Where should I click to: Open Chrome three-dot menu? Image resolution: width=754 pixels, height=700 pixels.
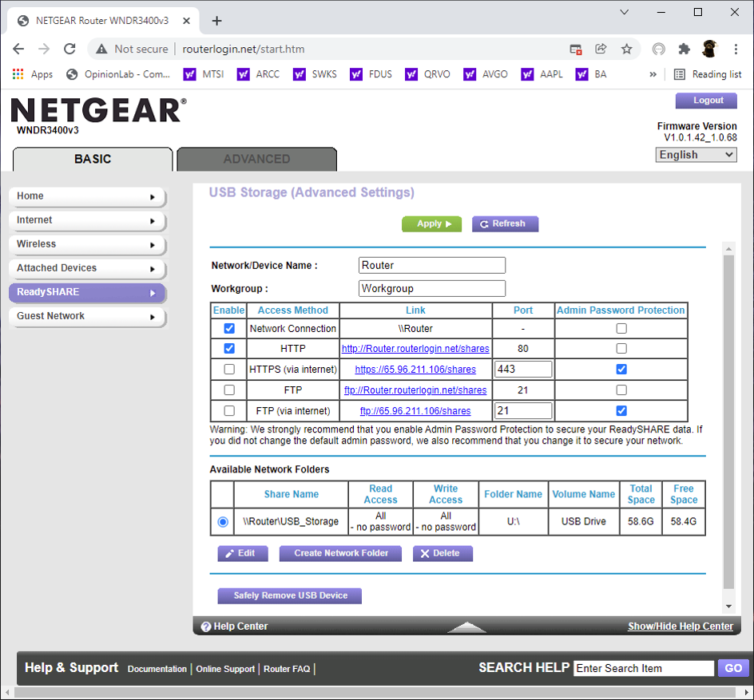735,49
